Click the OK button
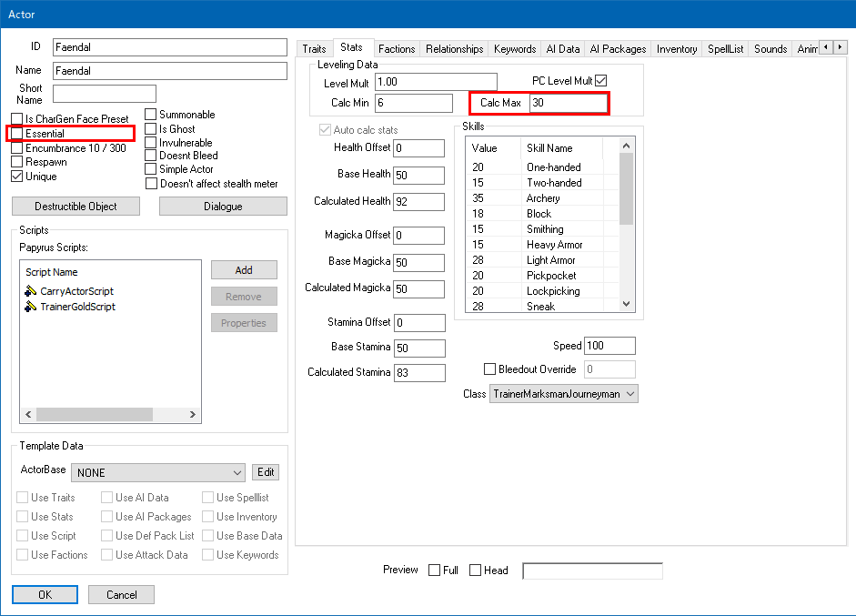 [45, 595]
